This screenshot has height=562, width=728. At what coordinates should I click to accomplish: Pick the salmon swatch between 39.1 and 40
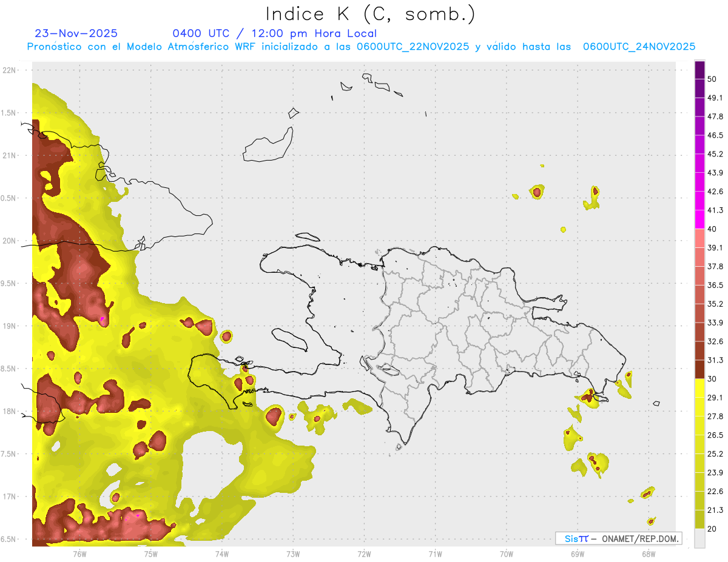tap(699, 239)
